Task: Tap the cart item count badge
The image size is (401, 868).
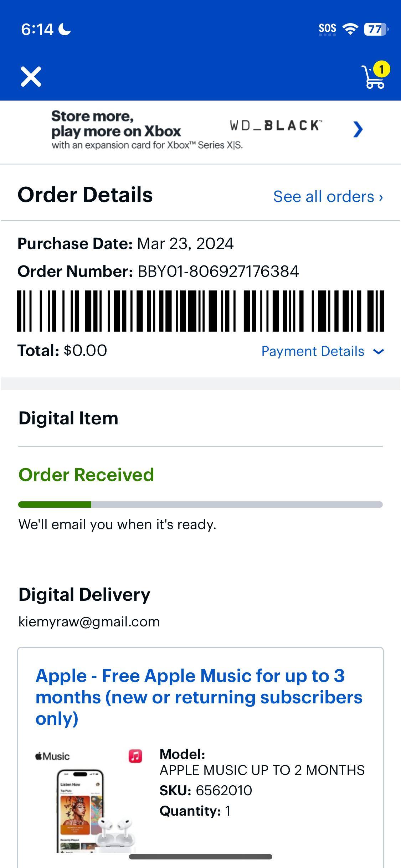Action: point(381,69)
